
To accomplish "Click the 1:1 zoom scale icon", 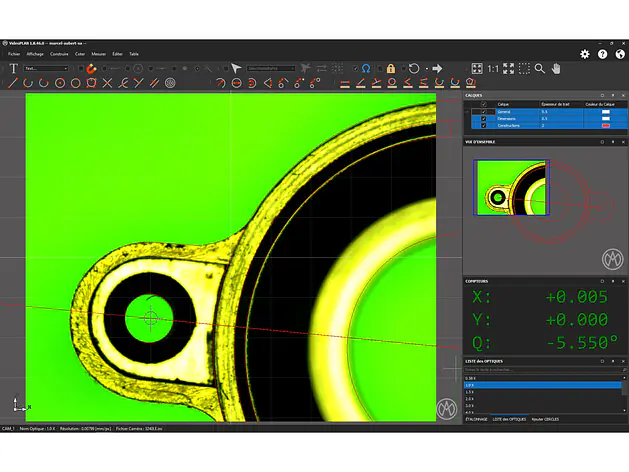I will click(493, 68).
